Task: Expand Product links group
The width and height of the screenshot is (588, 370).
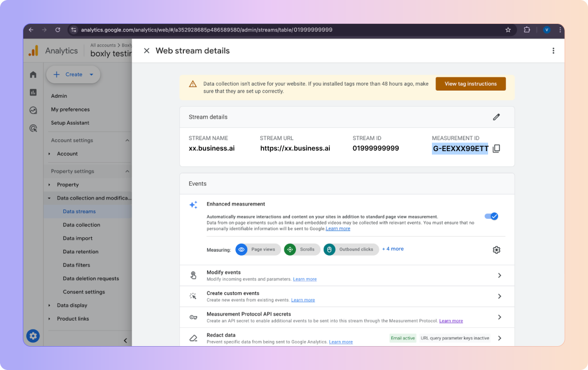Action: 49,319
